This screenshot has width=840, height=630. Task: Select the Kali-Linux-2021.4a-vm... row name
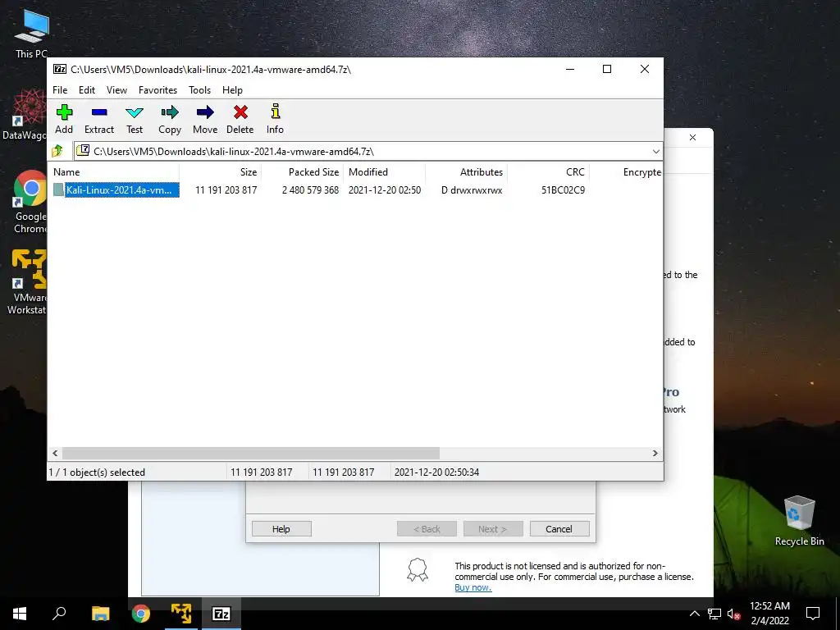(x=121, y=189)
